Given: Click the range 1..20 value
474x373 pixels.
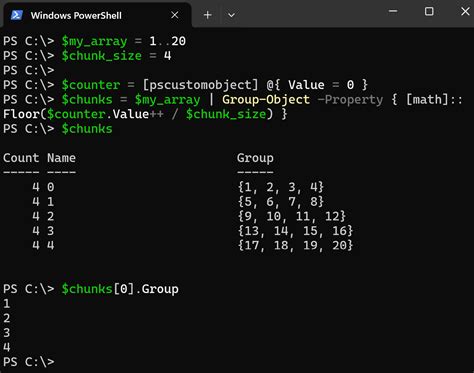Looking at the screenshot, I should [167, 41].
